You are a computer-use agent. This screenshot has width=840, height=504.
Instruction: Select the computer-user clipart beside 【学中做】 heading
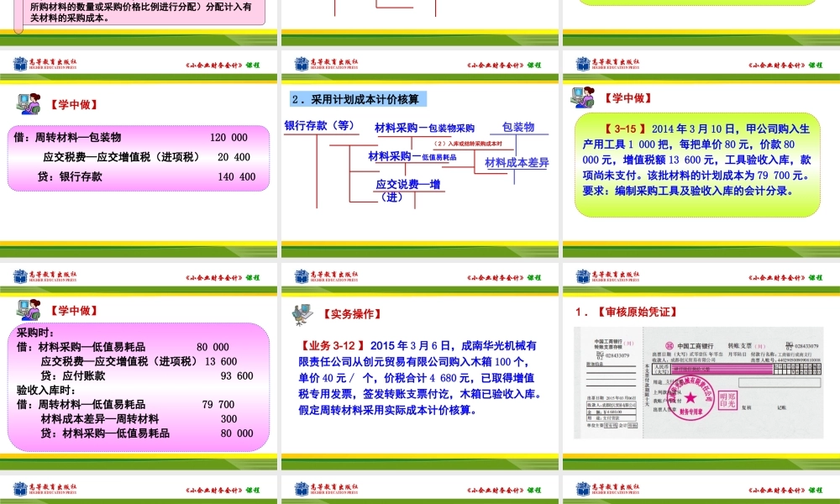coord(29,104)
